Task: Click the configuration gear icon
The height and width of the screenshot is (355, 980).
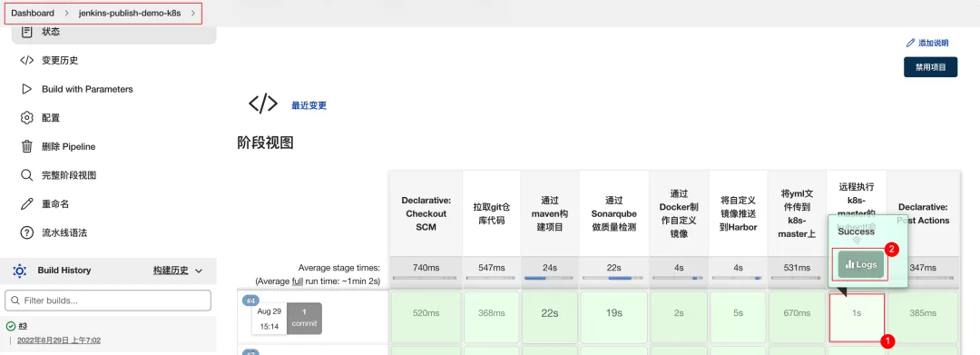Action: (x=26, y=118)
